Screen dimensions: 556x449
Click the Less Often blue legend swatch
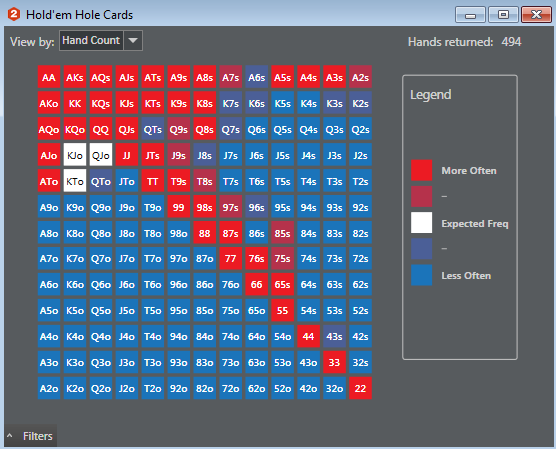[421, 275]
